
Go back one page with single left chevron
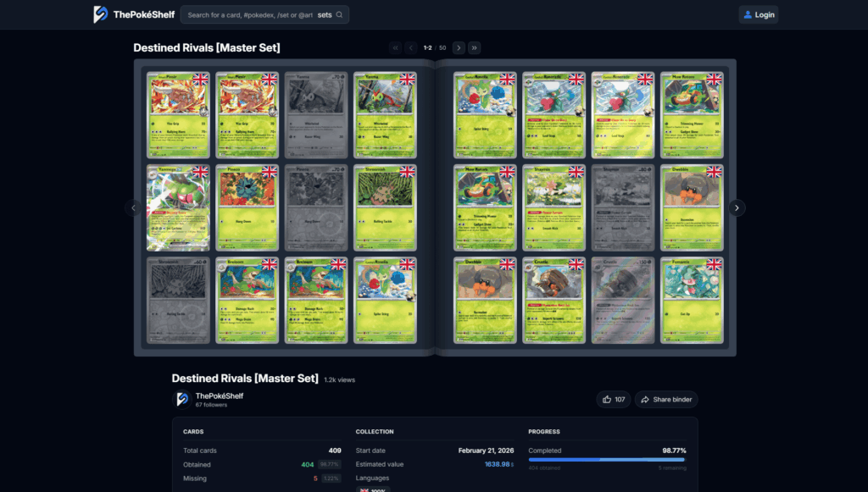pyautogui.click(x=410, y=47)
